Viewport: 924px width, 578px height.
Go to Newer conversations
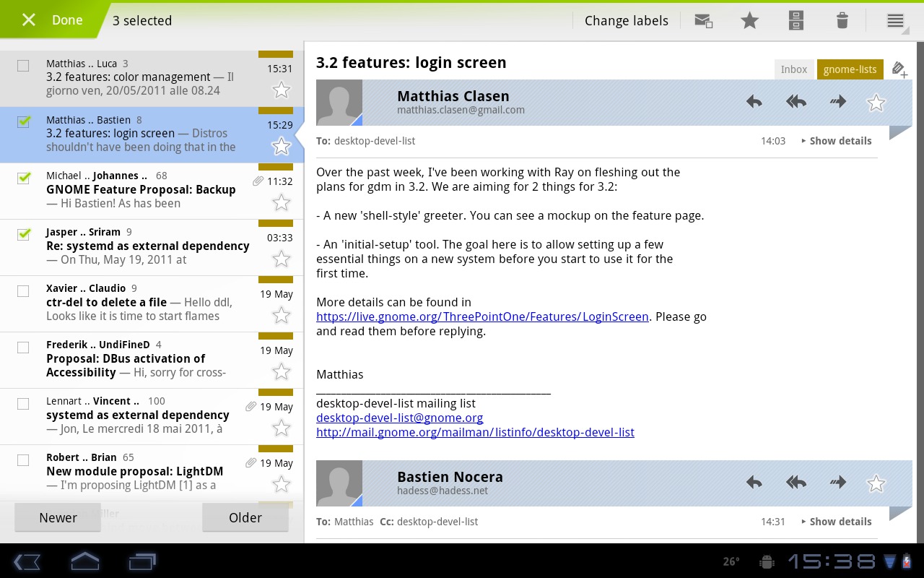(58, 517)
